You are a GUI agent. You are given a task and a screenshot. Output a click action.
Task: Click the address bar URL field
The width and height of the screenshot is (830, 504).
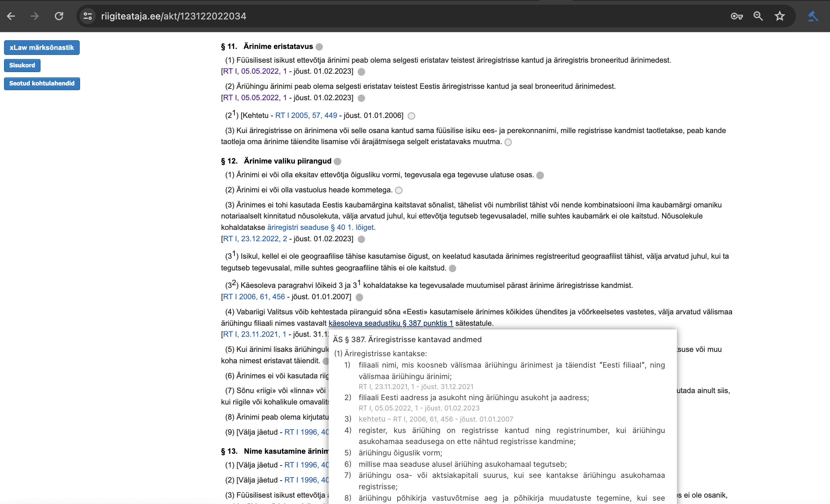pyautogui.click(x=404, y=16)
